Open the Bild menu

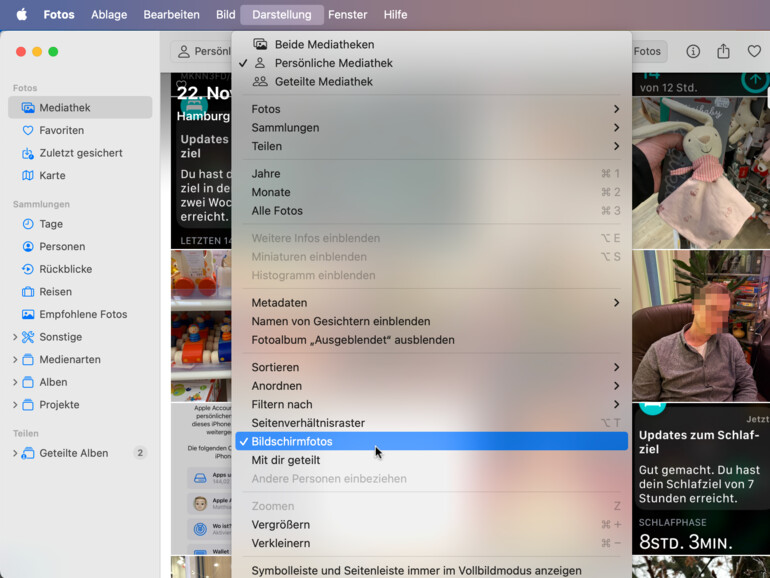coord(225,15)
